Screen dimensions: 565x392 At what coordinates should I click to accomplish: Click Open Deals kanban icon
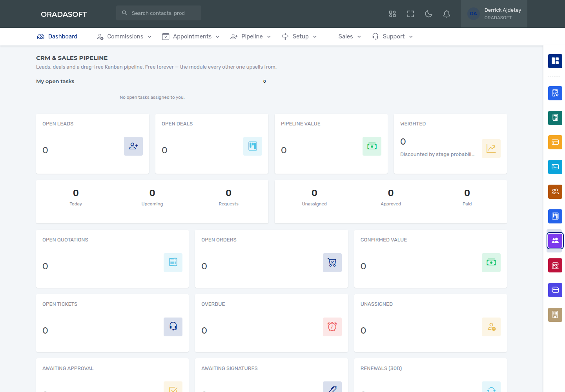tap(253, 146)
